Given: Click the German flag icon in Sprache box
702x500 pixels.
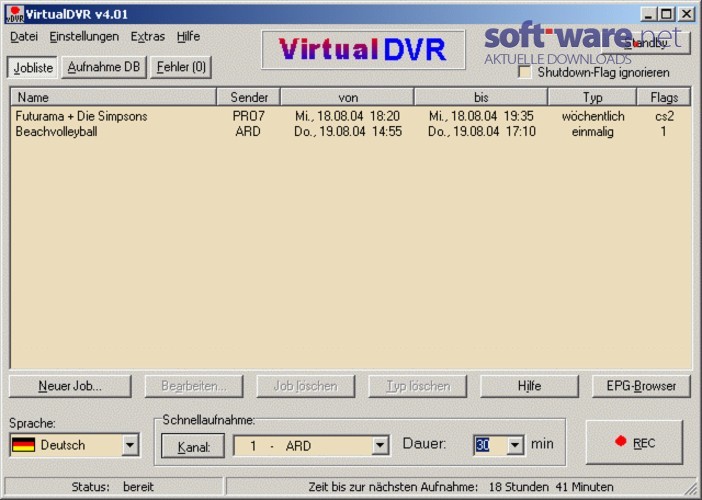Looking at the screenshot, I should pos(23,445).
